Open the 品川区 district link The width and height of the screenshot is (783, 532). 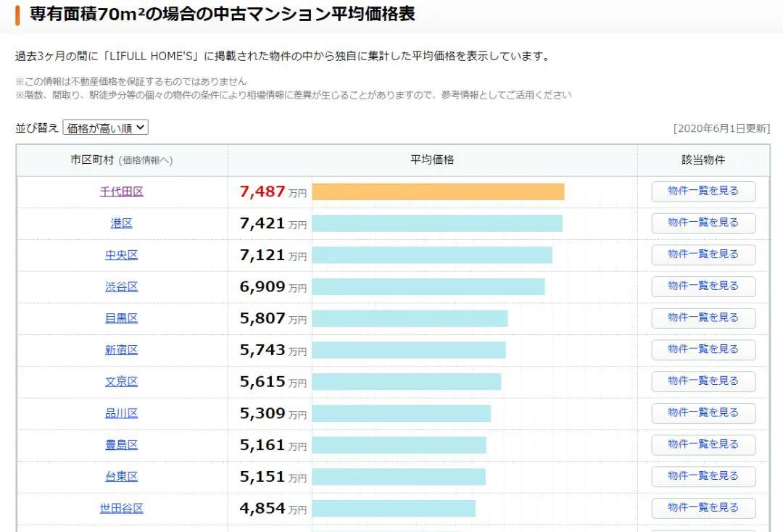tap(121, 412)
